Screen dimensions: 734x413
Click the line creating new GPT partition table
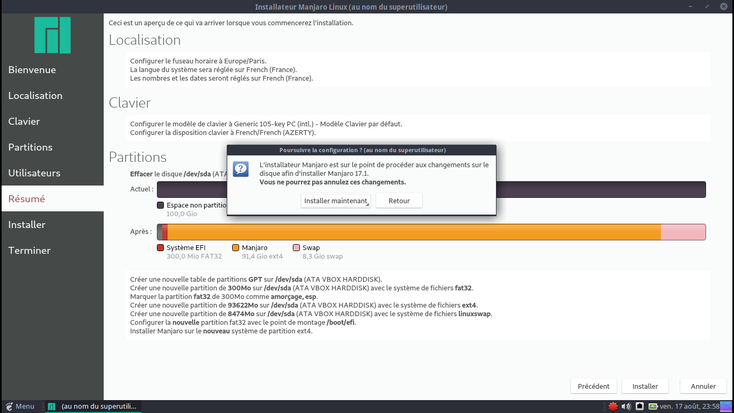tap(256, 280)
